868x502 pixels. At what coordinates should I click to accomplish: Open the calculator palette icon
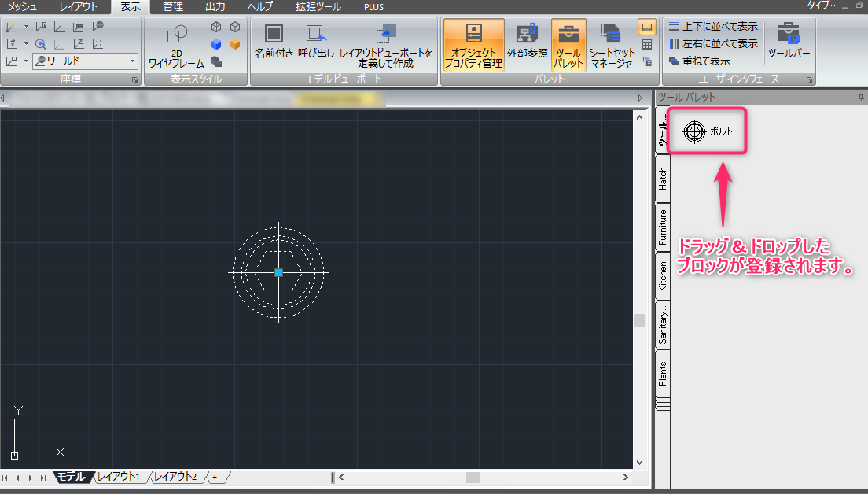tap(646, 44)
